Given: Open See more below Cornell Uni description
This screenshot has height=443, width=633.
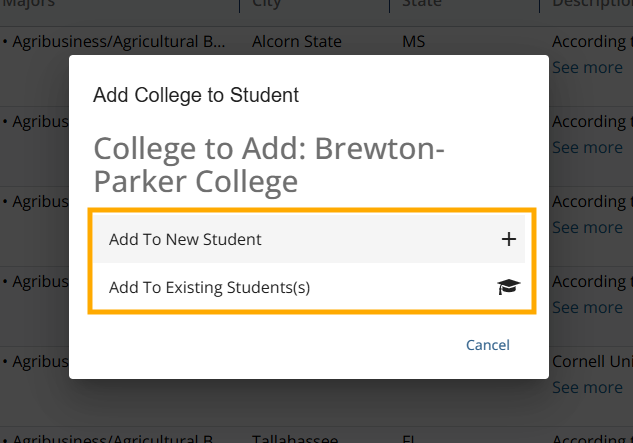Looking at the screenshot, I should tap(587, 387).
